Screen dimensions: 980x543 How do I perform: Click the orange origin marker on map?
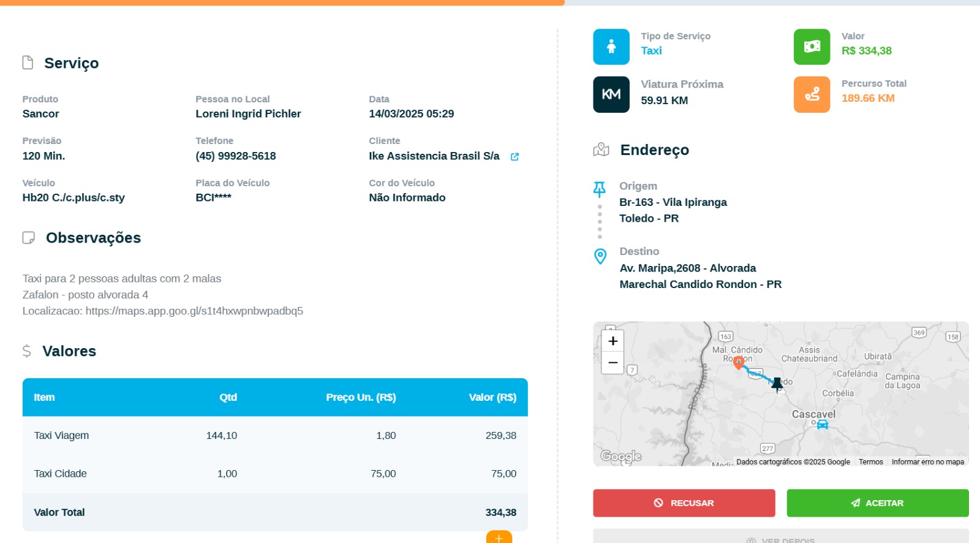point(739,362)
